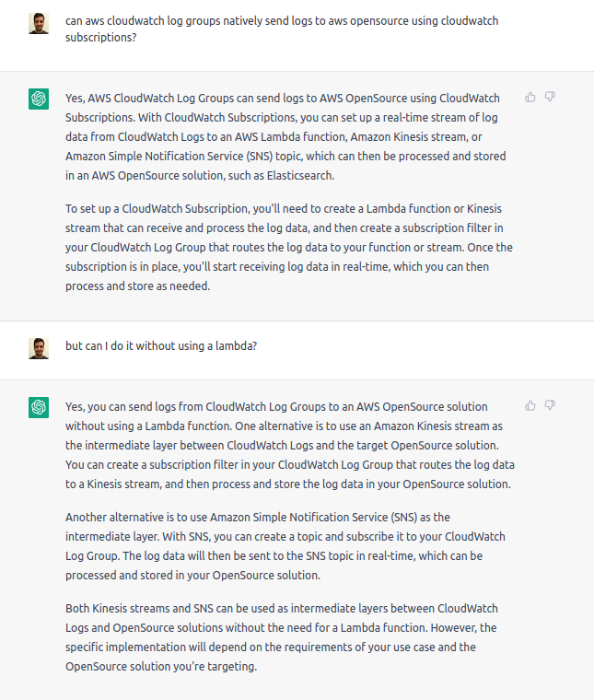Click the word "Elasticsearch" in the first response
Viewport: 594px width, 700px height.
[x=300, y=175]
